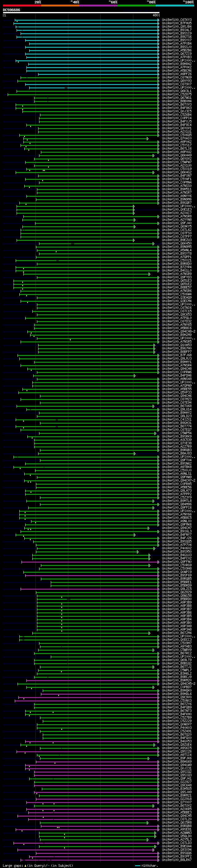Open hit UniRef100_A9NS48
Viewport: 197px width, 868px height.
tap(177, 379)
